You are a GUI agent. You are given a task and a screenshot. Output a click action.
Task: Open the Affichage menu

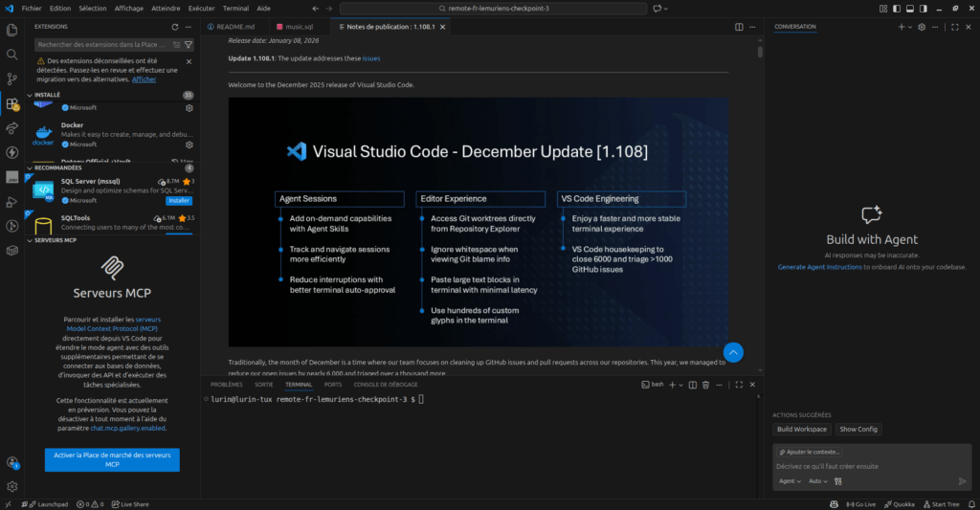pyautogui.click(x=129, y=9)
